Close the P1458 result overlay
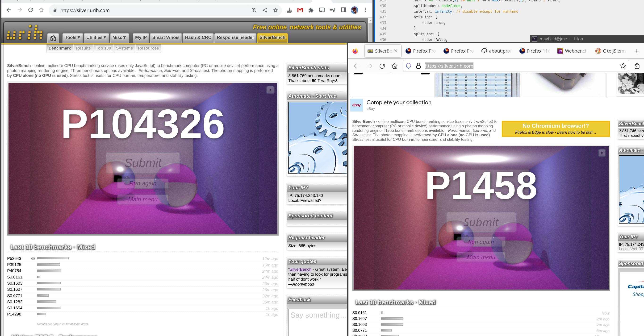The width and height of the screenshot is (644, 336). 602,153
